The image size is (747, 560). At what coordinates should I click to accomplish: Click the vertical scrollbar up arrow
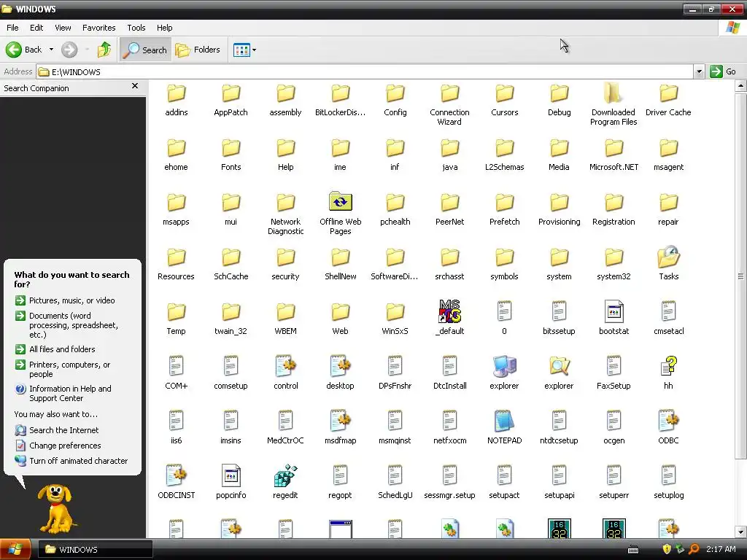(741, 86)
